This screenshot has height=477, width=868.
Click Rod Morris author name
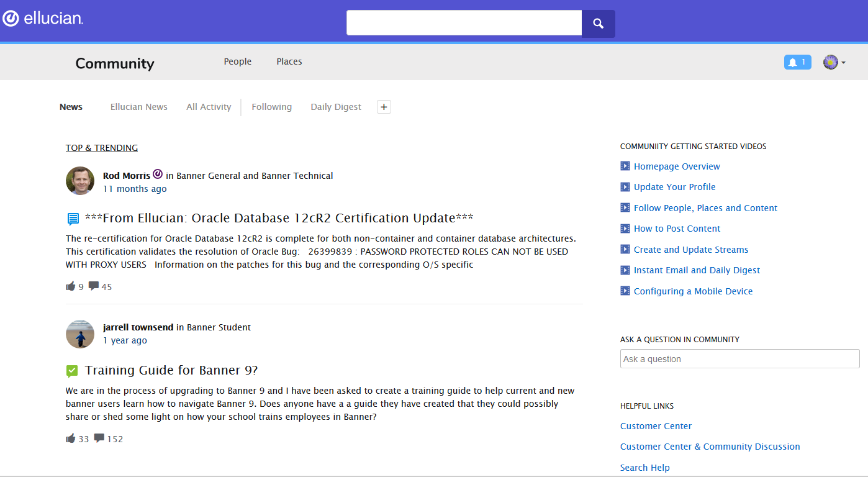[x=127, y=176]
